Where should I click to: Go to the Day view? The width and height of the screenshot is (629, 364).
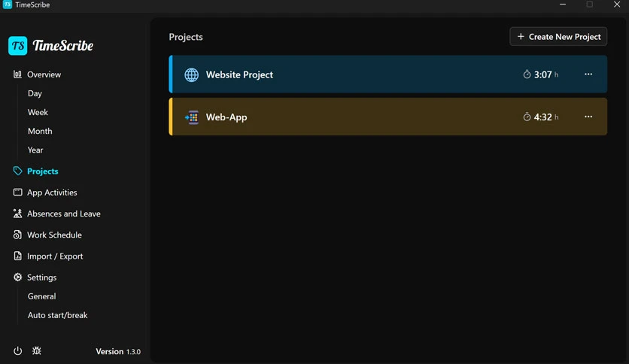pos(35,93)
